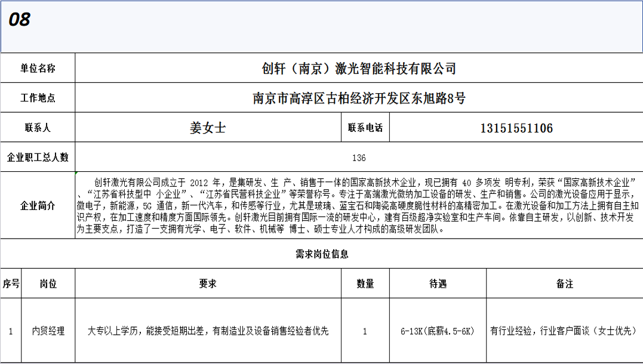Select the salary cell 6-13K(底薪4.5-6K)
643x364 pixels.
(x=438, y=331)
